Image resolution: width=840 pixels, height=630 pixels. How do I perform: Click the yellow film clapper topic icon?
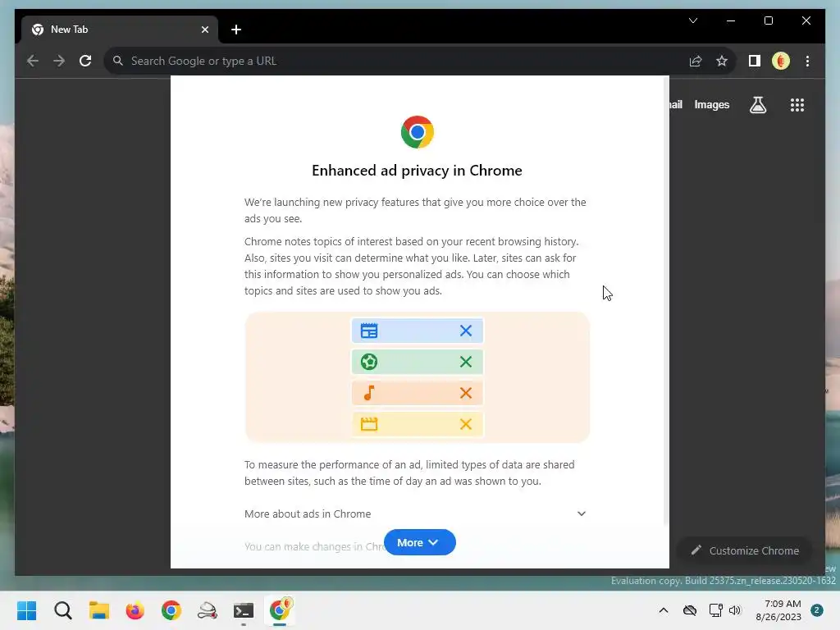tap(369, 424)
